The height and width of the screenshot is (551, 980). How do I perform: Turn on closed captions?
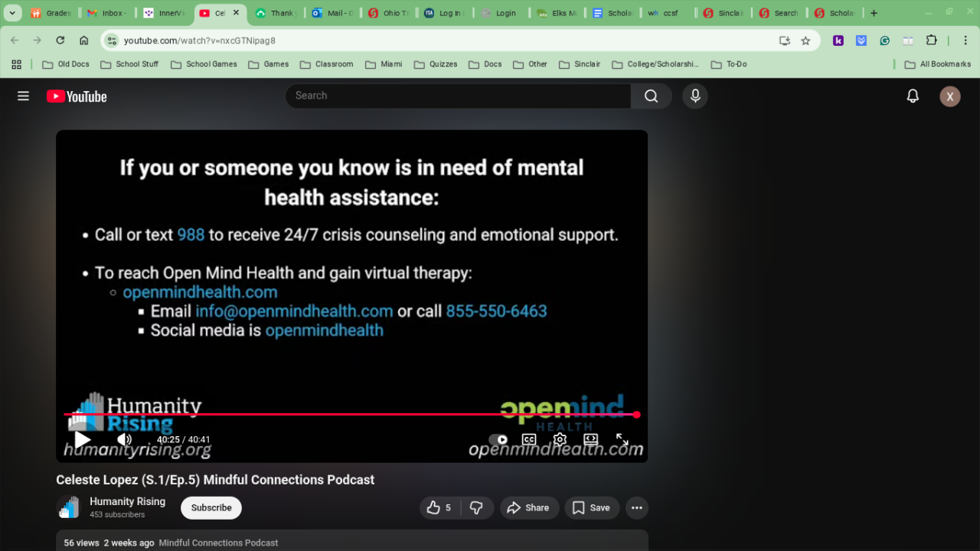[x=529, y=439]
